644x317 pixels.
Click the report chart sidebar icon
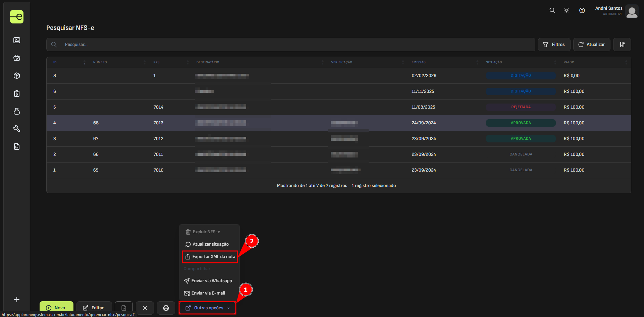click(x=17, y=146)
